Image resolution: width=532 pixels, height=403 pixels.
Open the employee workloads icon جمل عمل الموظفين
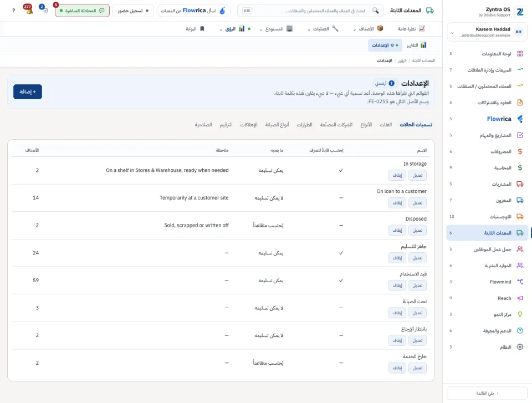pyautogui.click(x=520, y=249)
